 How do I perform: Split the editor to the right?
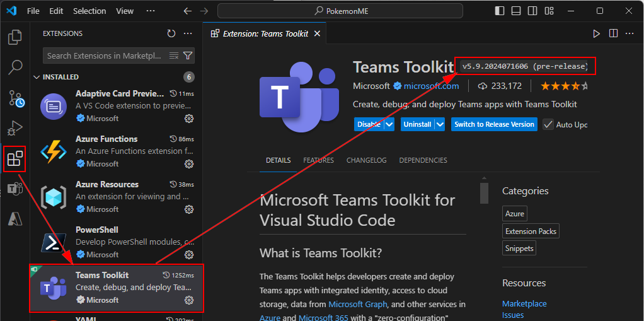613,33
